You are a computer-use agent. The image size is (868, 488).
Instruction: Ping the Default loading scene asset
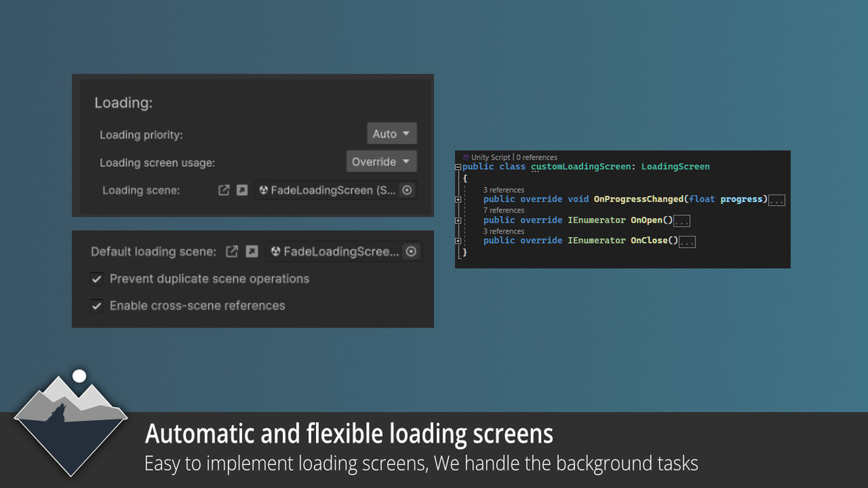[250, 251]
